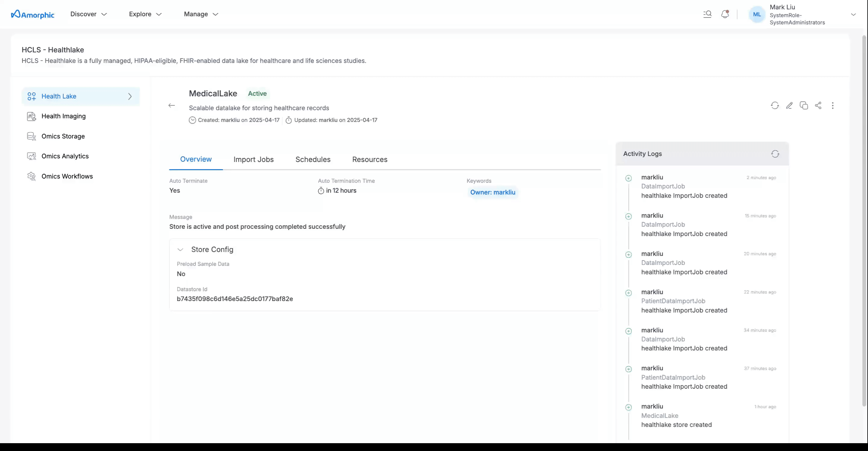Click the 37 minutes ago log plus icon
Screen dimensions: 868x451
628,369
